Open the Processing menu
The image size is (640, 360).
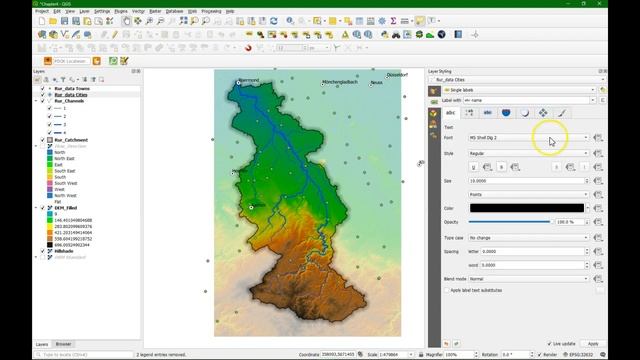point(211,11)
